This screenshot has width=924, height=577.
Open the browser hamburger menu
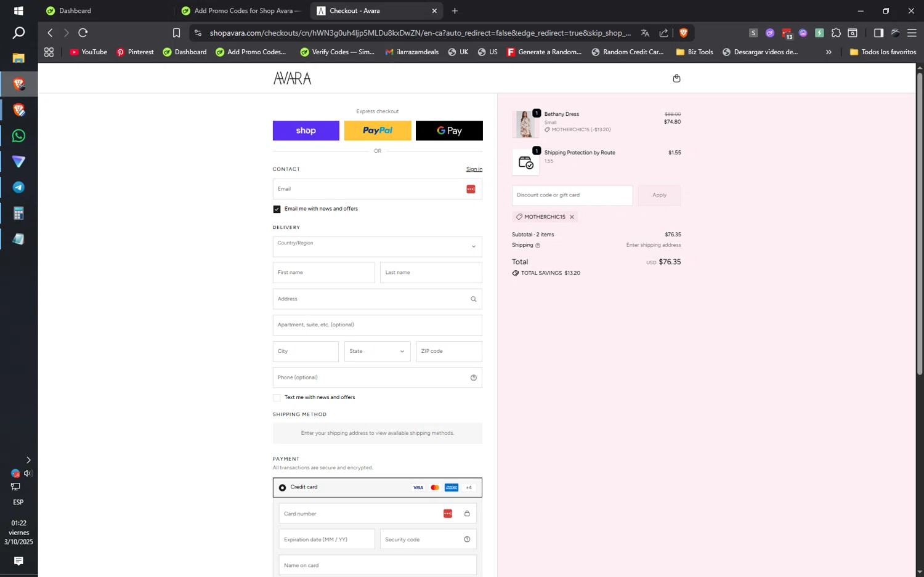[x=912, y=33]
